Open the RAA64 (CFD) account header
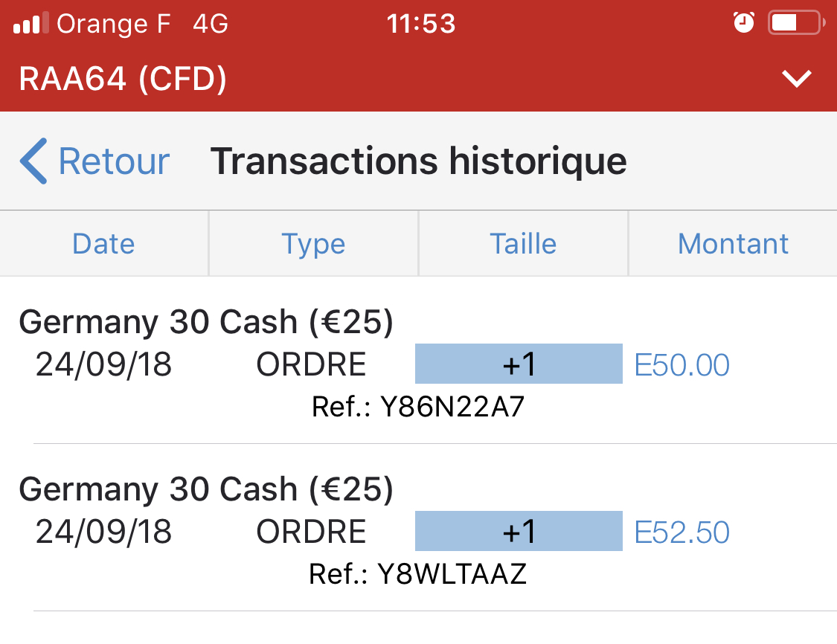Image resolution: width=837 pixels, height=644 pixels. click(x=123, y=79)
